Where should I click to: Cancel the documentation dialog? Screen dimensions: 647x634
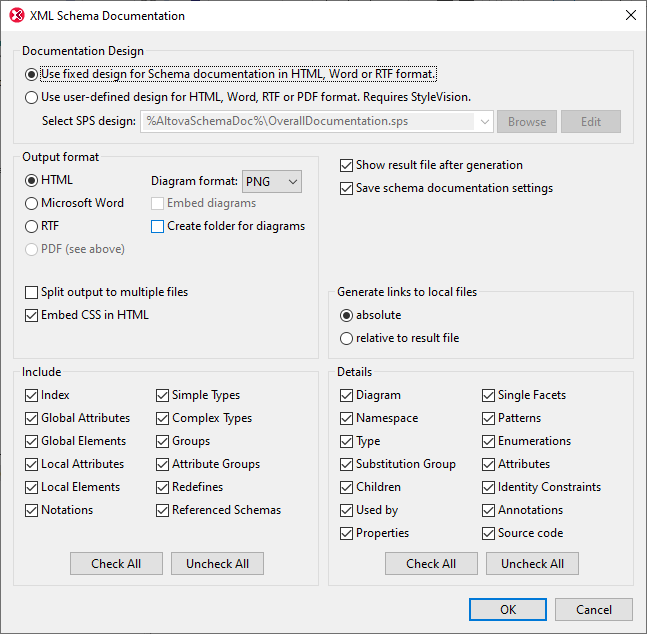(x=594, y=609)
